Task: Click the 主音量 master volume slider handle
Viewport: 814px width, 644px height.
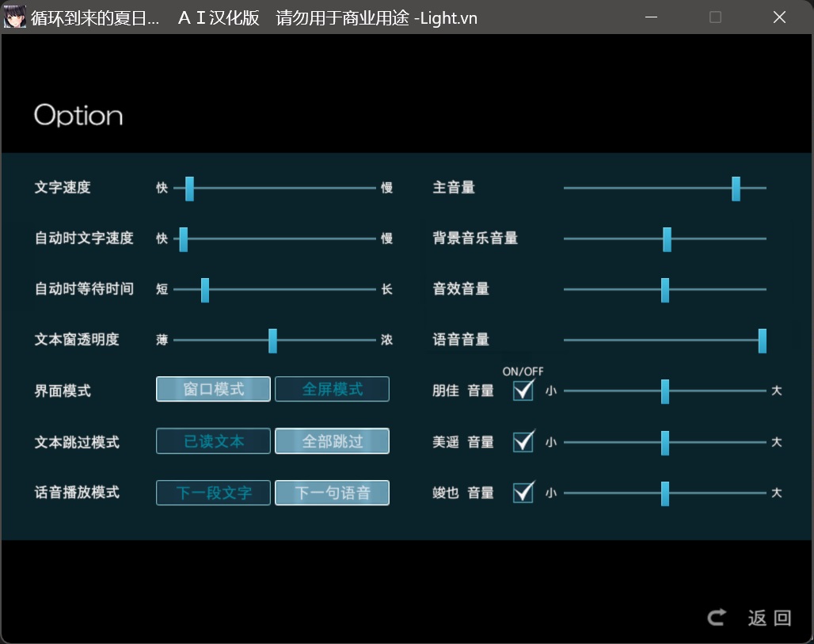Action: (x=736, y=189)
